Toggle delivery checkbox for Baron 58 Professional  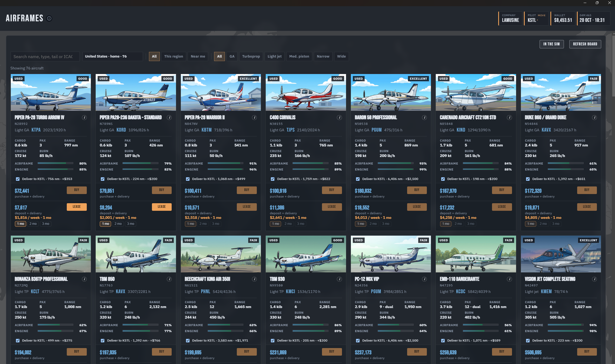[358, 179]
